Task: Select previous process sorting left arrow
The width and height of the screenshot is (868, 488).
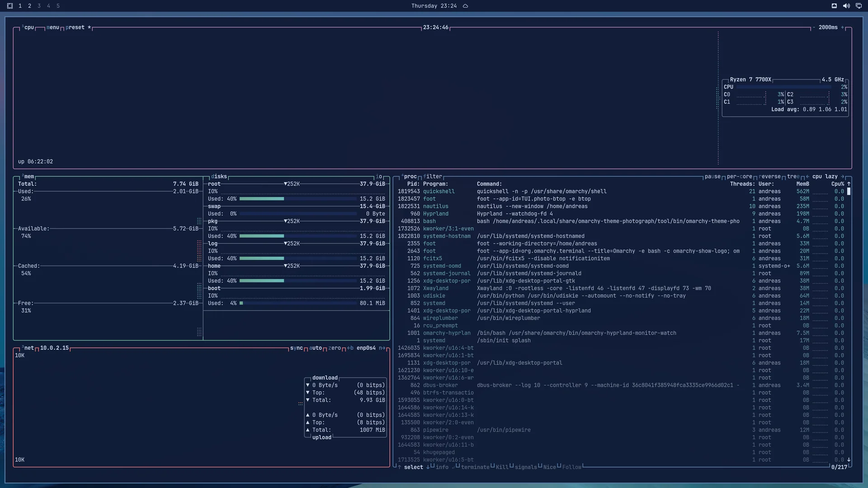Action: tap(807, 177)
